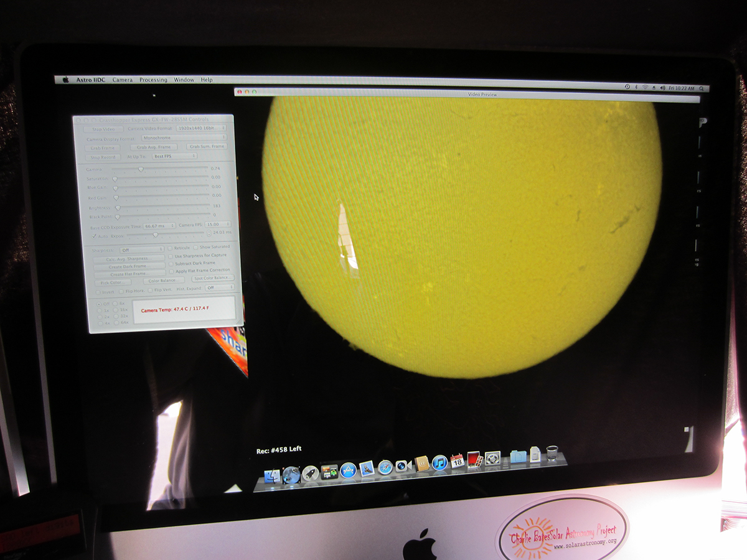The height and width of the screenshot is (560, 747).
Task: Open the Sharpness dropdown
Action: point(143,250)
